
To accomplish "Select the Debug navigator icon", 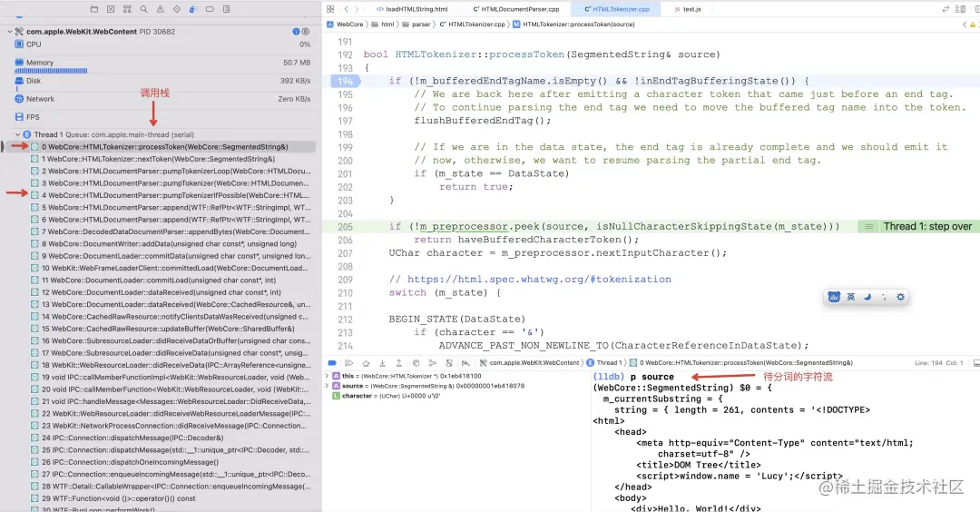I will (x=193, y=9).
